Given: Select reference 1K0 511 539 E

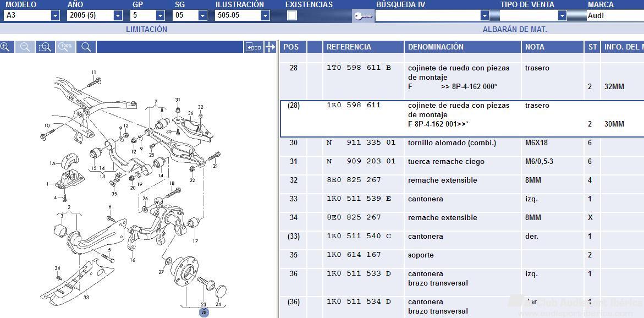Looking at the screenshot, I should [x=359, y=199].
